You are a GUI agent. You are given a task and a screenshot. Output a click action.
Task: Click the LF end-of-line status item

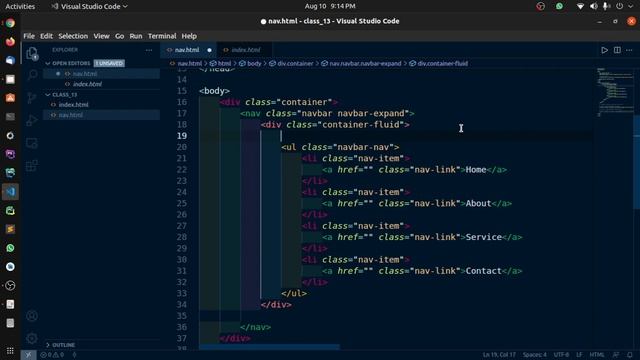[579, 355]
